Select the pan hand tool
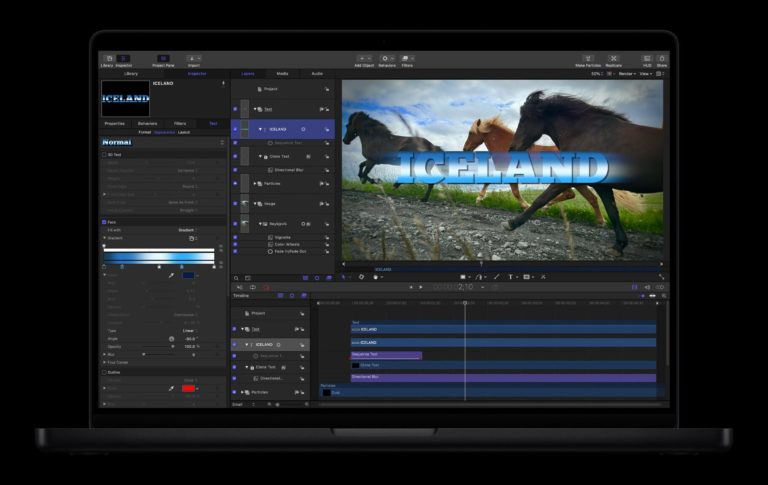768x485 pixels. [x=376, y=277]
